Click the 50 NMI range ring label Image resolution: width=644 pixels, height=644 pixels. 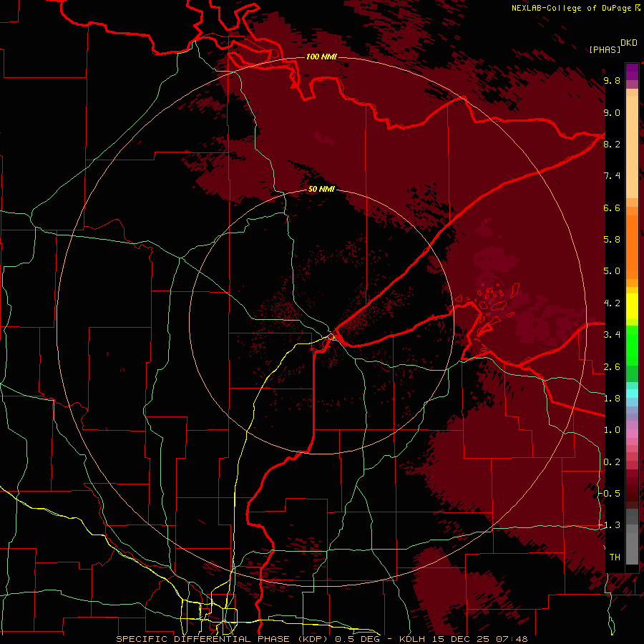(321, 189)
